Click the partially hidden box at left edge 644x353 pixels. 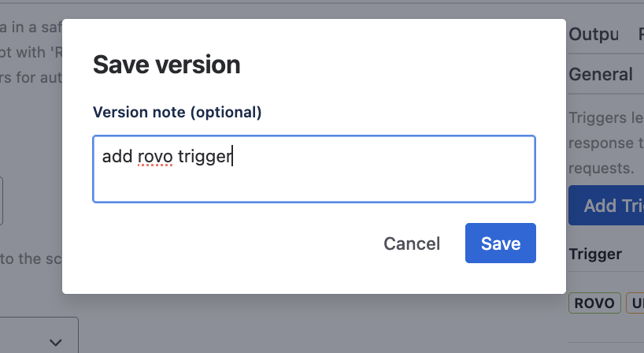click(3, 201)
